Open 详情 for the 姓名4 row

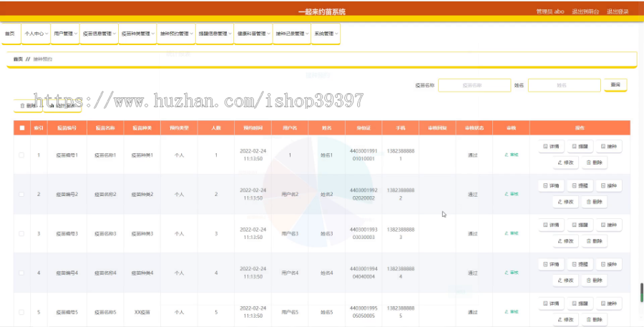(x=551, y=264)
